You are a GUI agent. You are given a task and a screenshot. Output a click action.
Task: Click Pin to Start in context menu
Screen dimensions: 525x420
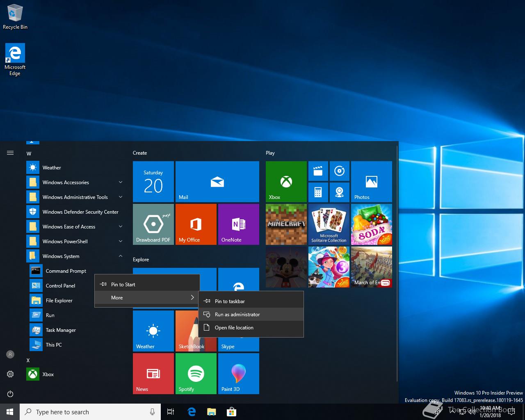pos(147,284)
